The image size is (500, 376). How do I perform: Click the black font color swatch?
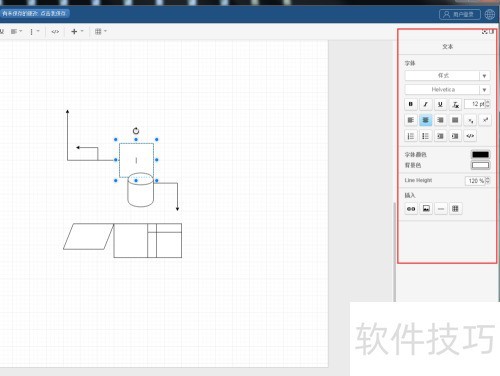point(480,155)
